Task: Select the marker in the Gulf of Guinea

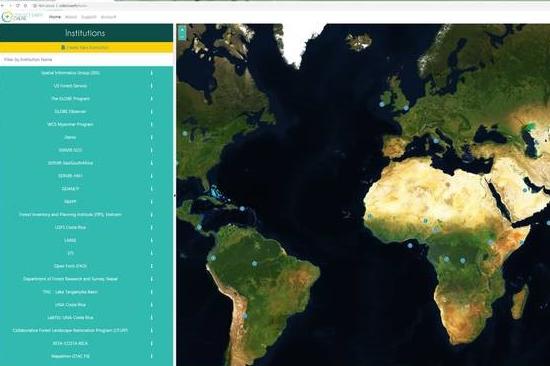Action: pyautogui.click(x=410, y=245)
